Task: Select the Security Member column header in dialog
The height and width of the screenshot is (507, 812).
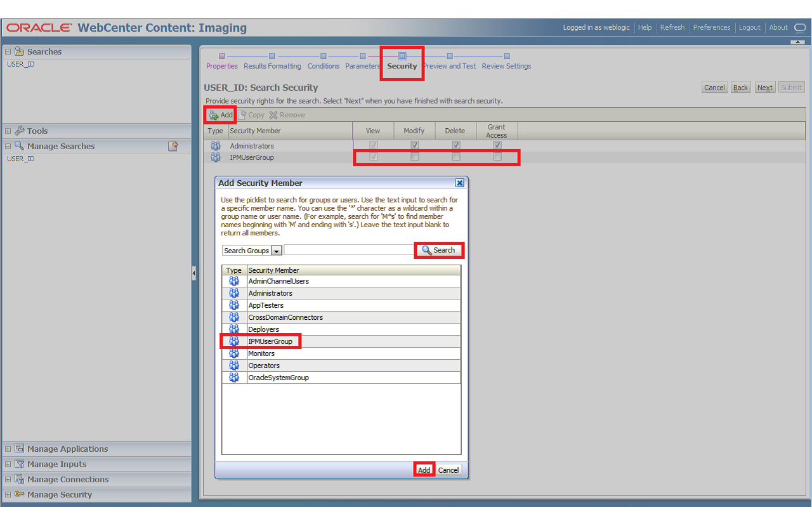Action: coord(353,270)
